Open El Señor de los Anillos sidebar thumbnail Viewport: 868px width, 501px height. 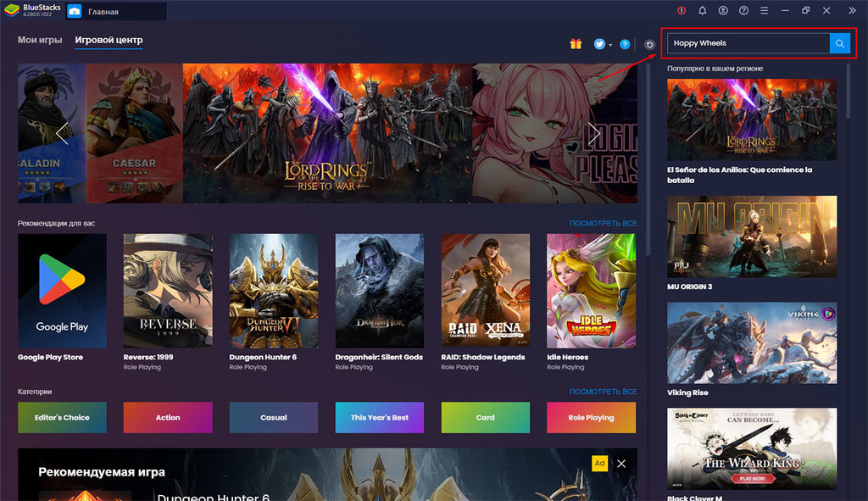(752, 120)
